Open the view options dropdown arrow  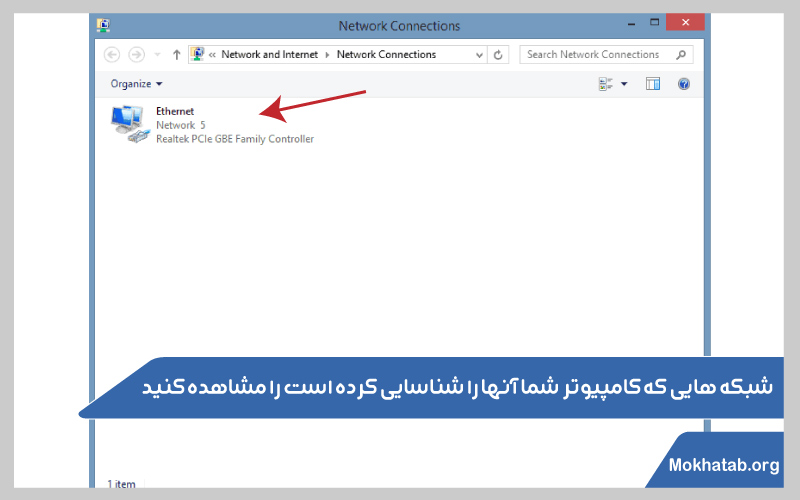624,84
